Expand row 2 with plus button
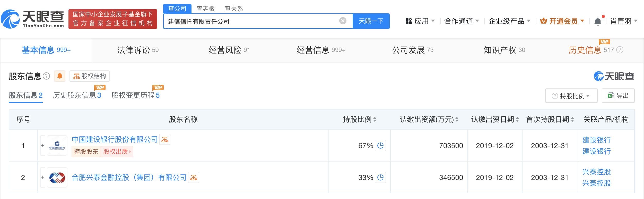Screen dimensions: 644x199 click(43, 178)
